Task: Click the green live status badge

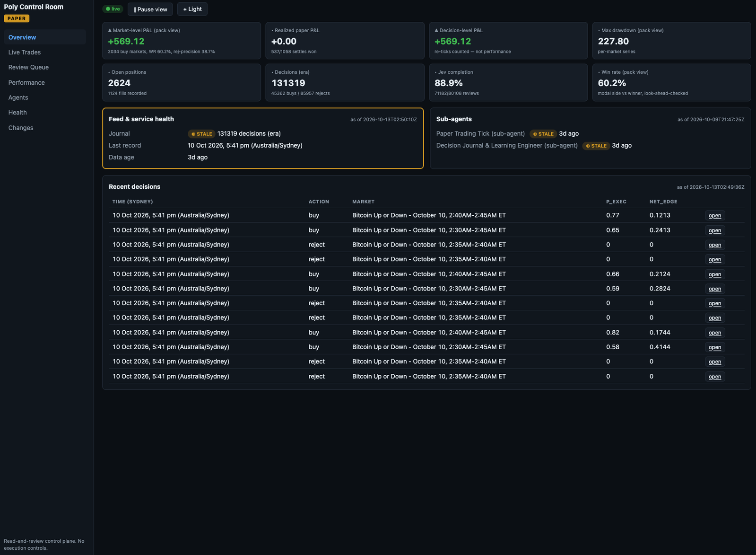Action: [113, 9]
